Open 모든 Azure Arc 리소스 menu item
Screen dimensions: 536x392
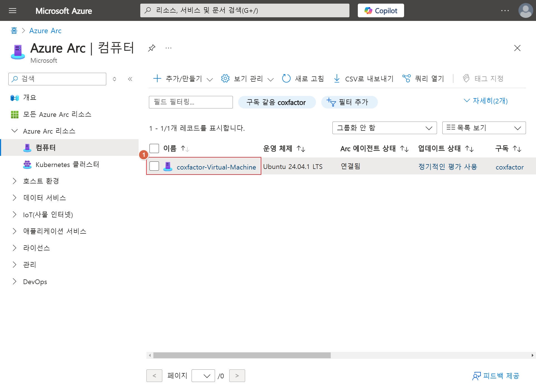pyautogui.click(x=57, y=114)
